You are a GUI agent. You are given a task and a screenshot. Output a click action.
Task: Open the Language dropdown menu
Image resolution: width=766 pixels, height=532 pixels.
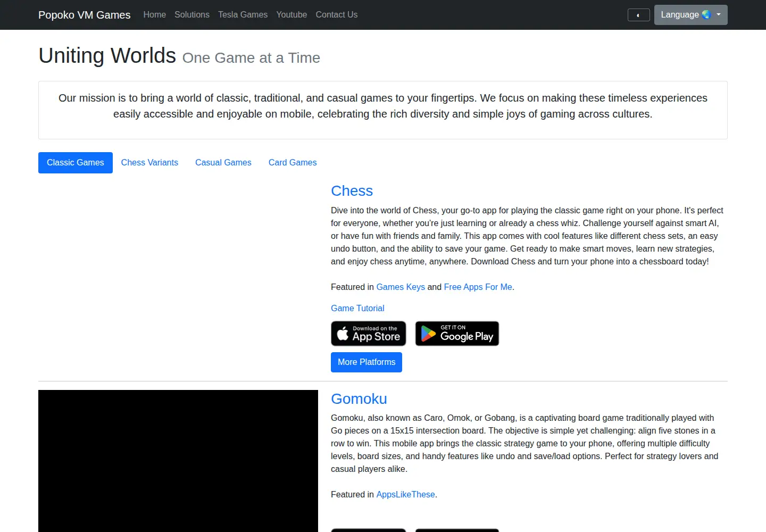(x=690, y=15)
